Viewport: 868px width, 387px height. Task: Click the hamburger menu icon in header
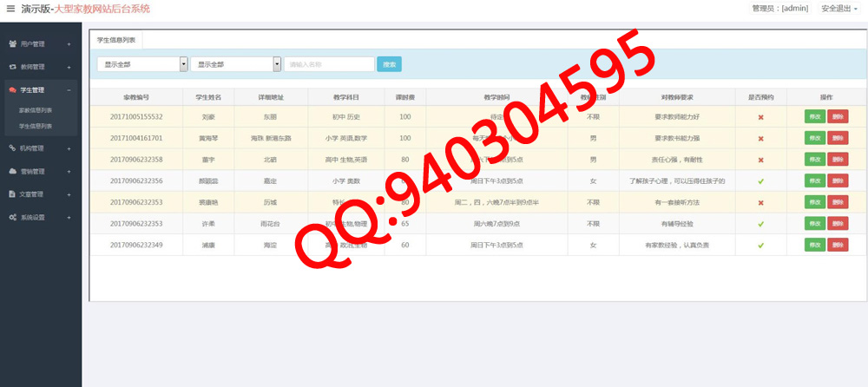coord(10,9)
